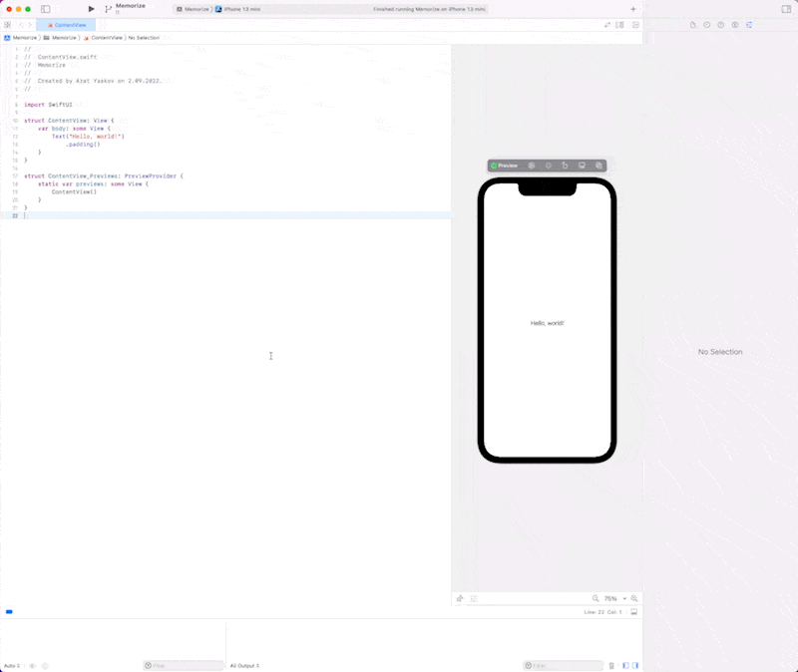The width and height of the screenshot is (798, 672).
Task: Open the 75% zoom level dropdown
Action: [x=614, y=599]
